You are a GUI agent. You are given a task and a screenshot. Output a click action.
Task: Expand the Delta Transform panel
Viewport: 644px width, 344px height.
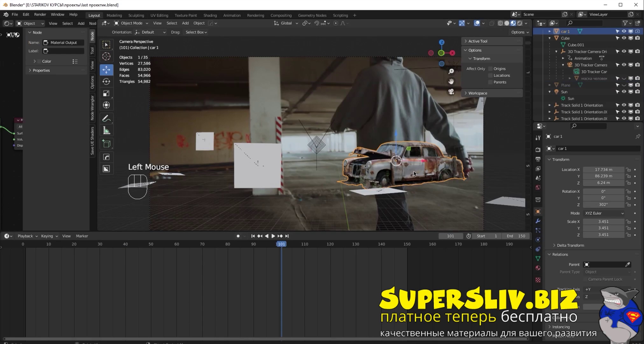click(570, 245)
